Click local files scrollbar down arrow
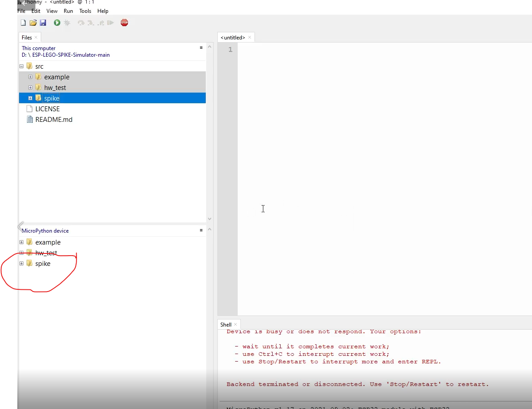532x409 pixels. (209, 219)
